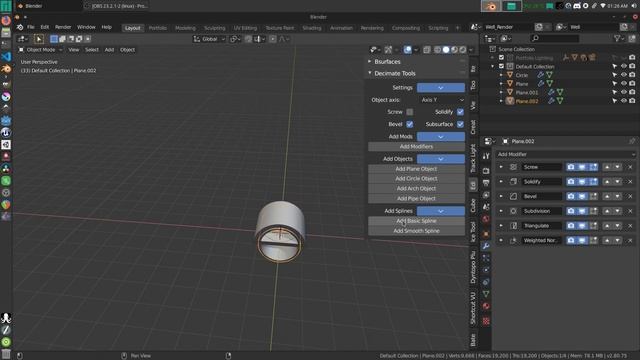Click the Select Box tool icon

point(39,39)
